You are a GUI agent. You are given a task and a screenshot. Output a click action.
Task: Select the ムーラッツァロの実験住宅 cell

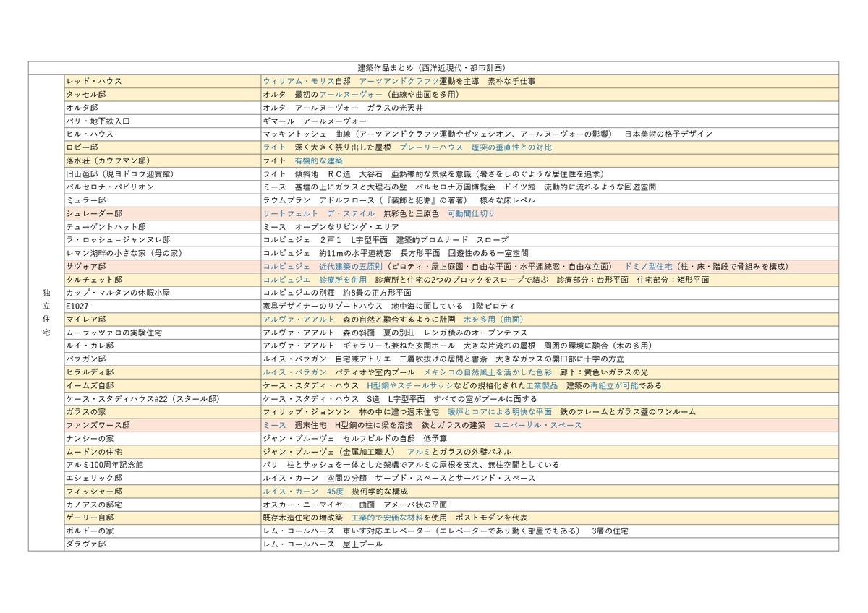pyautogui.click(x=162, y=333)
